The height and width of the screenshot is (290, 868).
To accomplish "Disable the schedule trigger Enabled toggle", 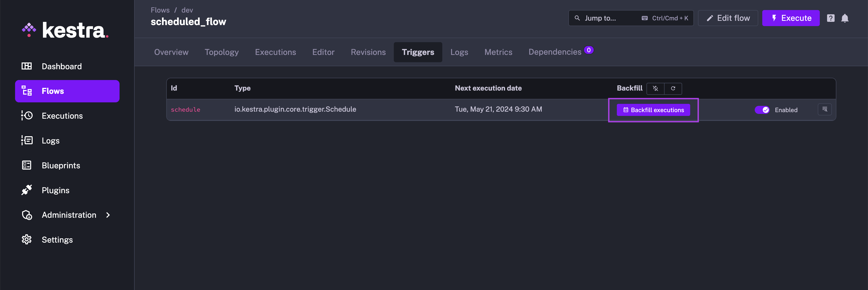I will pos(762,110).
